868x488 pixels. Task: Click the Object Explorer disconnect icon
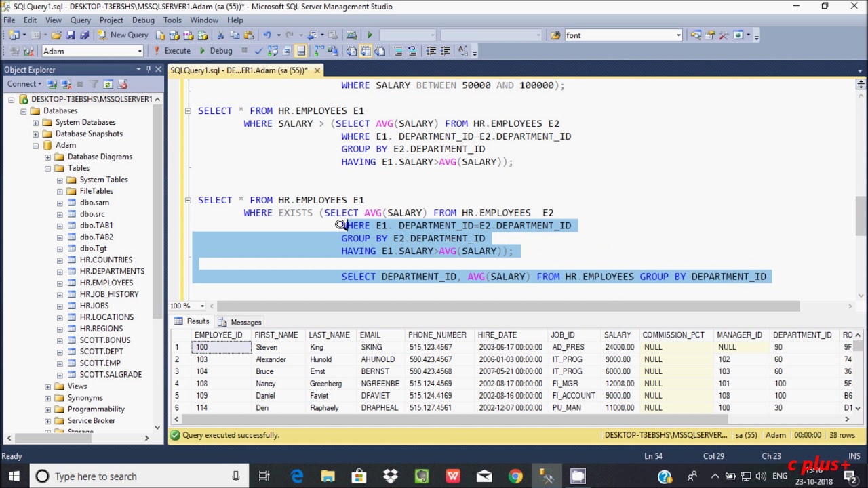[x=66, y=84]
